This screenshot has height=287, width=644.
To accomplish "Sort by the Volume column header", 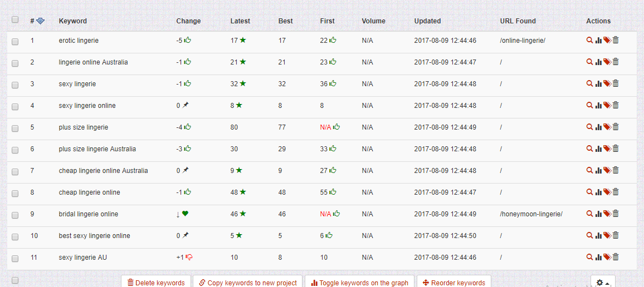I will (374, 21).
